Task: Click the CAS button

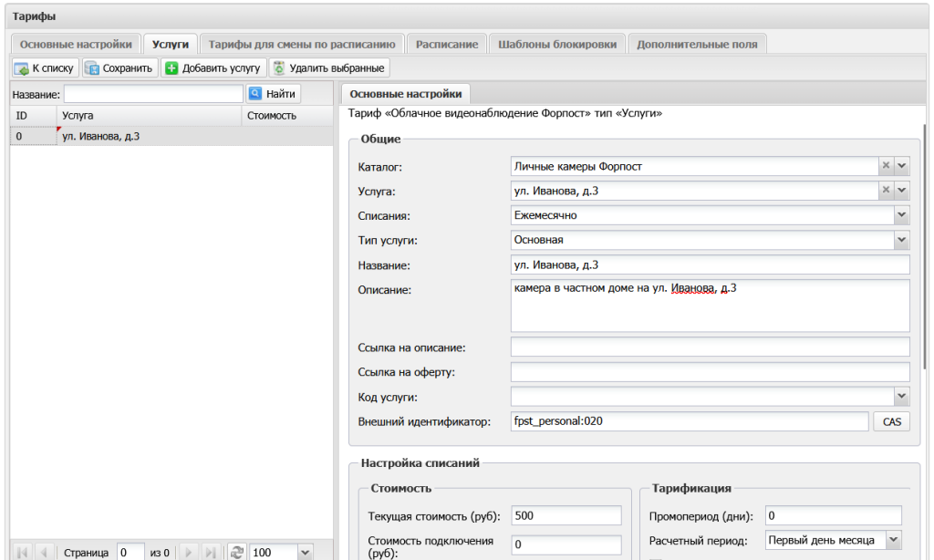Action: click(x=892, y=421)
